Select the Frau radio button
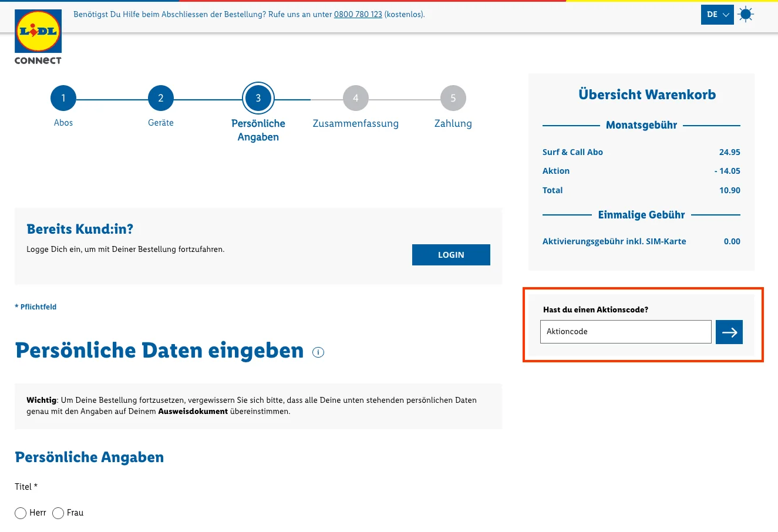Image resolution: width=778 pixels, height=532 pixels. click(58, 513)
